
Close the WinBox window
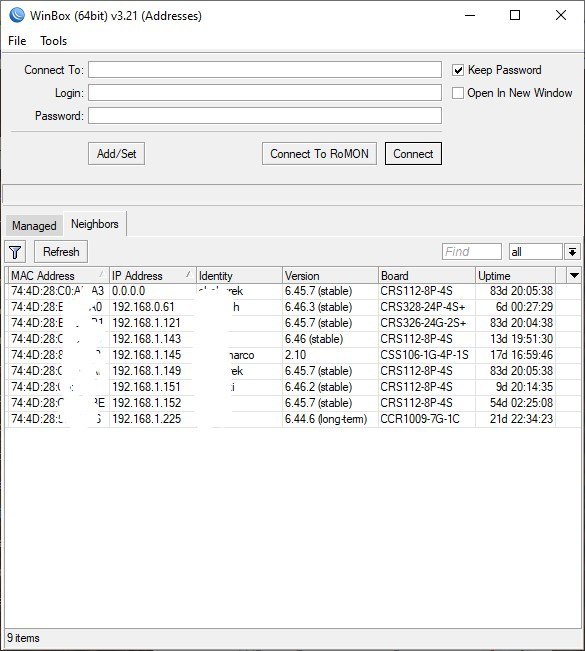pyautogui.click(x=561, y=15)
